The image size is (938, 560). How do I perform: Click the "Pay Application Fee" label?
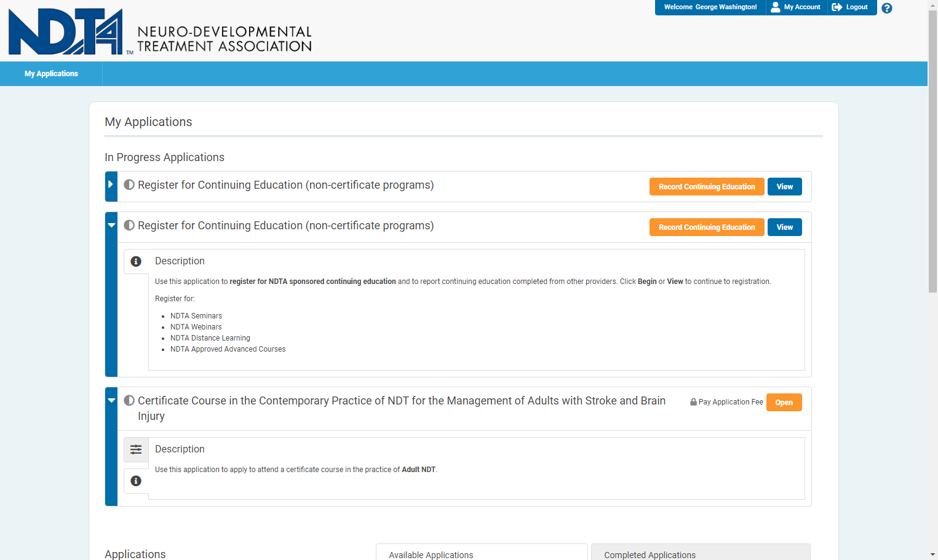pyautogui.click(x=731, y=402)
